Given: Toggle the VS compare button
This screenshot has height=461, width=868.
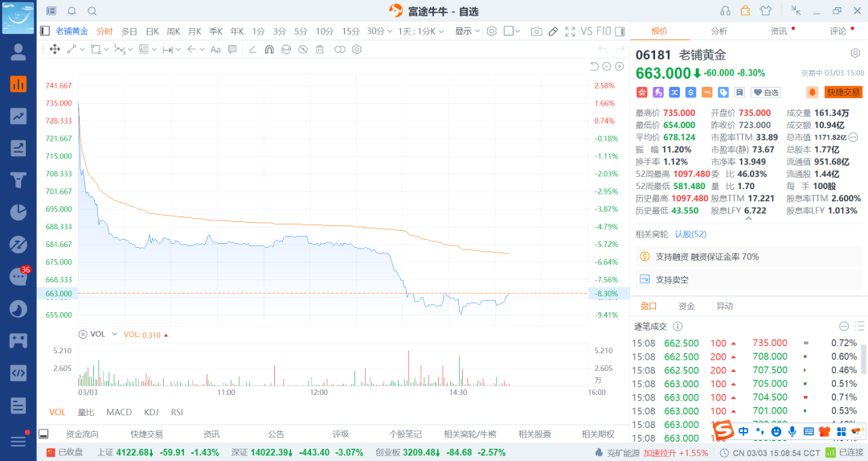Looking at the screenshot, I should point(587,31).
